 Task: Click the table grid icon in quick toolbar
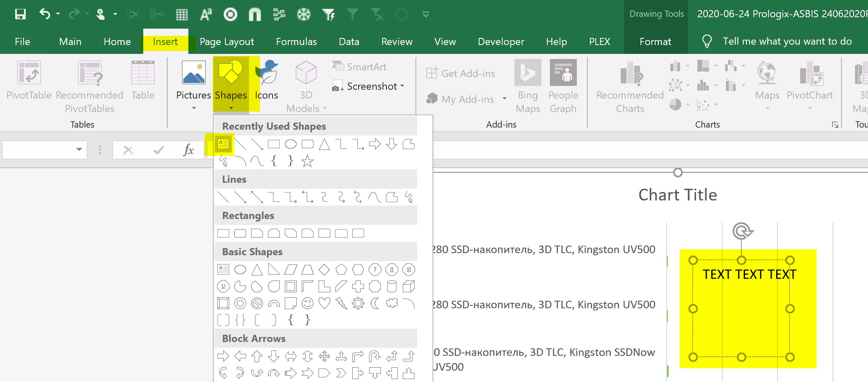[x=182, y=15]
